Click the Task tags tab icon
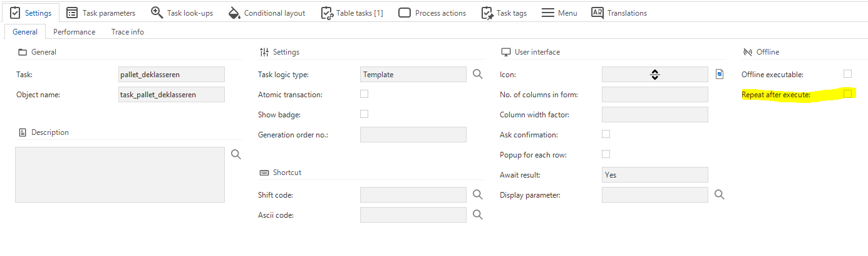This screenshot has width=868, height=256. point(487,13)
